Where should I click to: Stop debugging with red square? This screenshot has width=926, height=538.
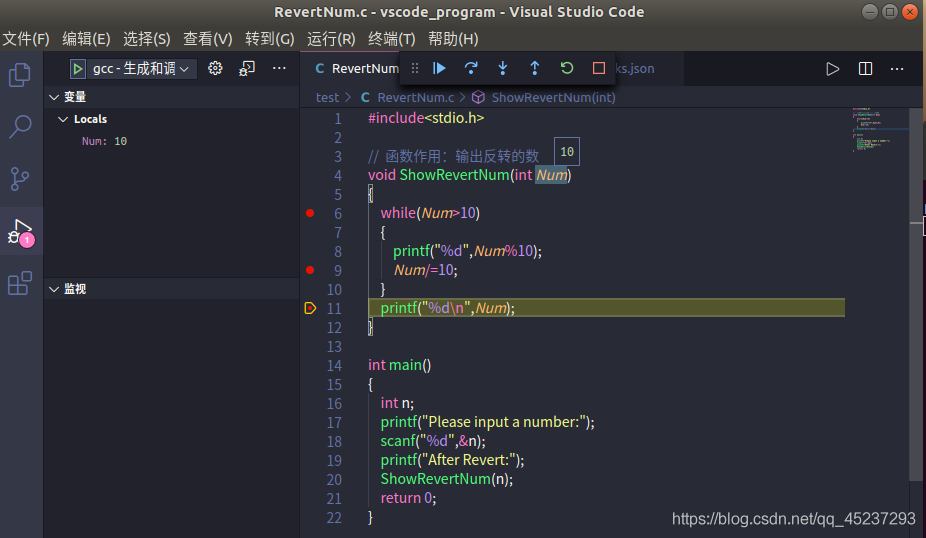click(x=598, y=69)
